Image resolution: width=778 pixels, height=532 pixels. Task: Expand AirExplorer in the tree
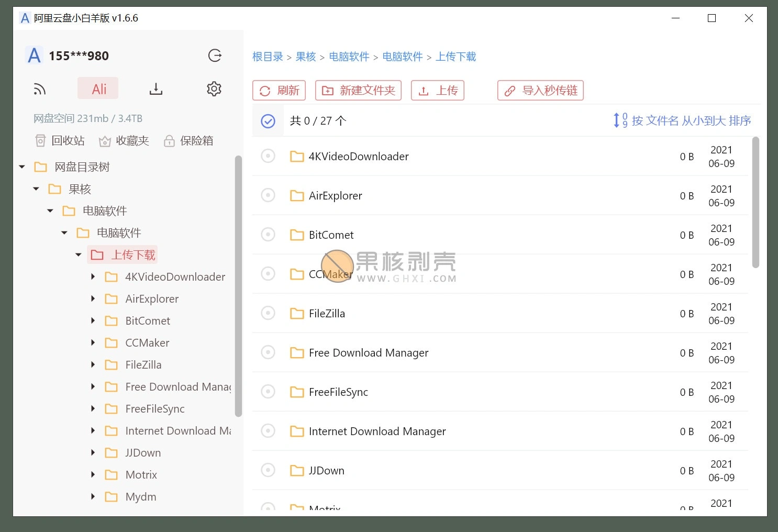click(93, 298)
